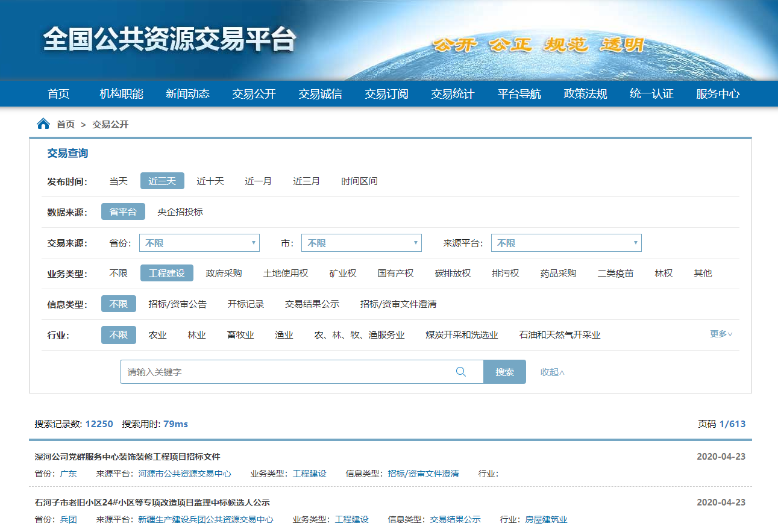The width and height of the screenshot is (778, 532).
Task: Click the magnifier icon in keyword box
Action: [461, 372]
